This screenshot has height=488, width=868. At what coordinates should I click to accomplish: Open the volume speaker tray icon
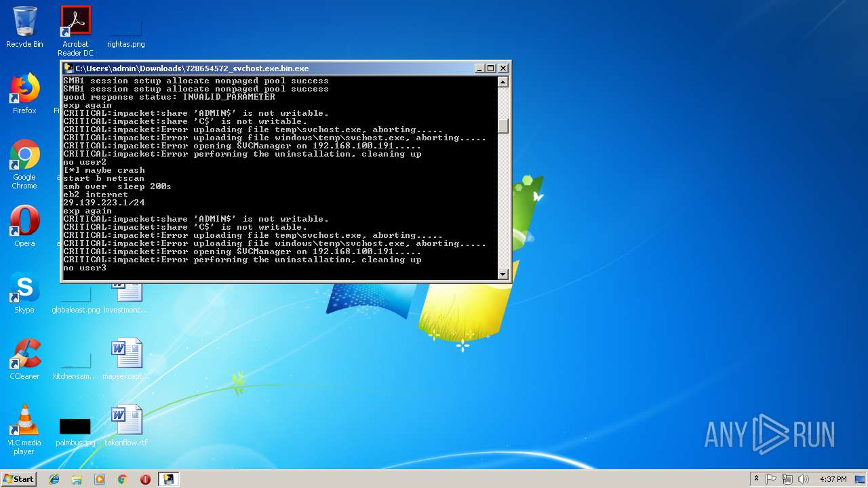pos(803,479)
